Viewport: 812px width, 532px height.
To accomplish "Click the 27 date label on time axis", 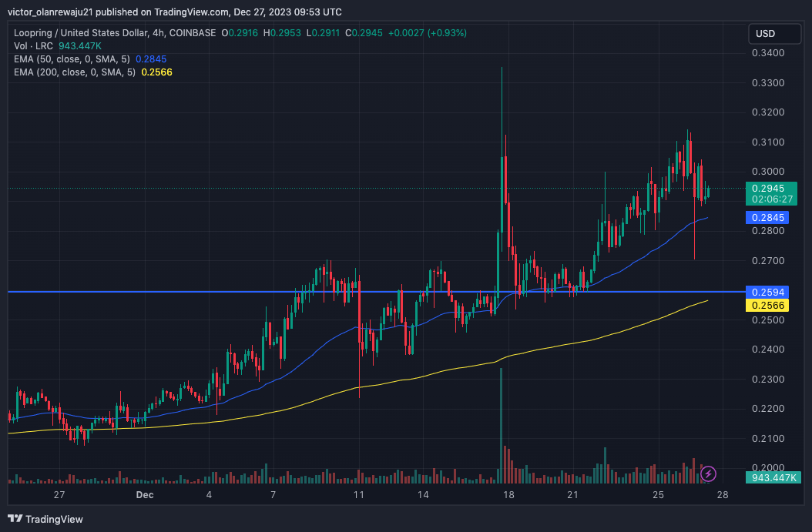I will click(59, 495).
